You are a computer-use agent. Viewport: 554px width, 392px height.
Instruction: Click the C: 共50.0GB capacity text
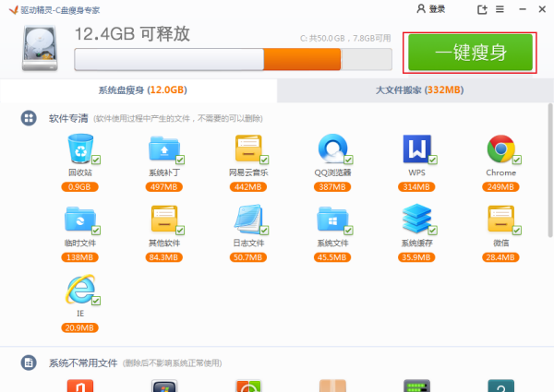click(x=345, y=38)
